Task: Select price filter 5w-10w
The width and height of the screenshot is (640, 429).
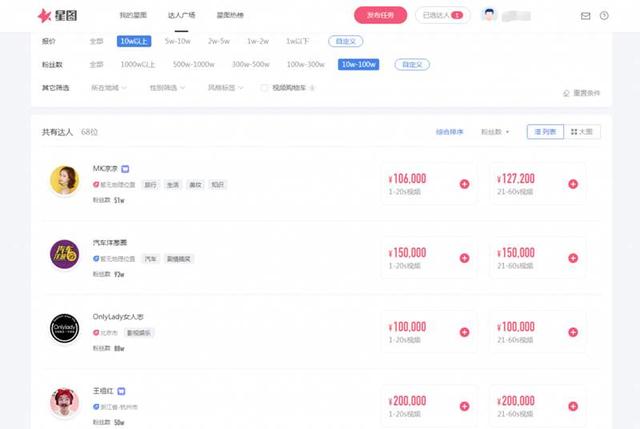Action: (178, 41)
